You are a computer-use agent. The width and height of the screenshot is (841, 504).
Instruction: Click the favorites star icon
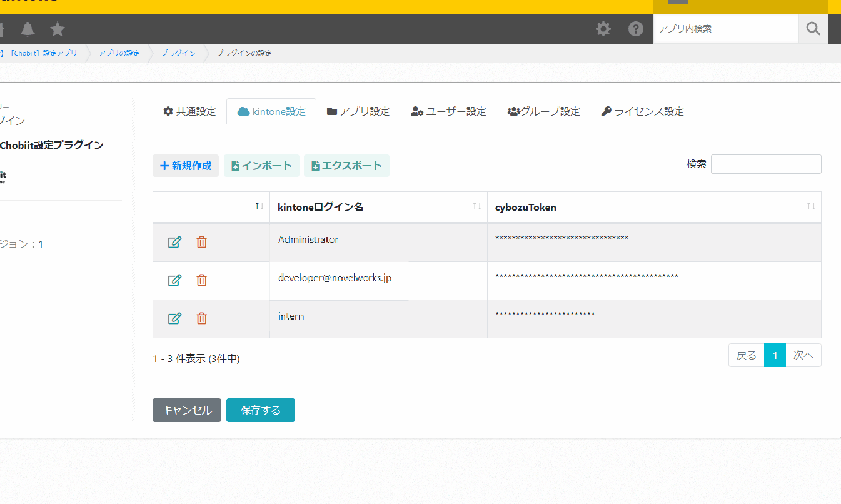[x=58, y=29]
